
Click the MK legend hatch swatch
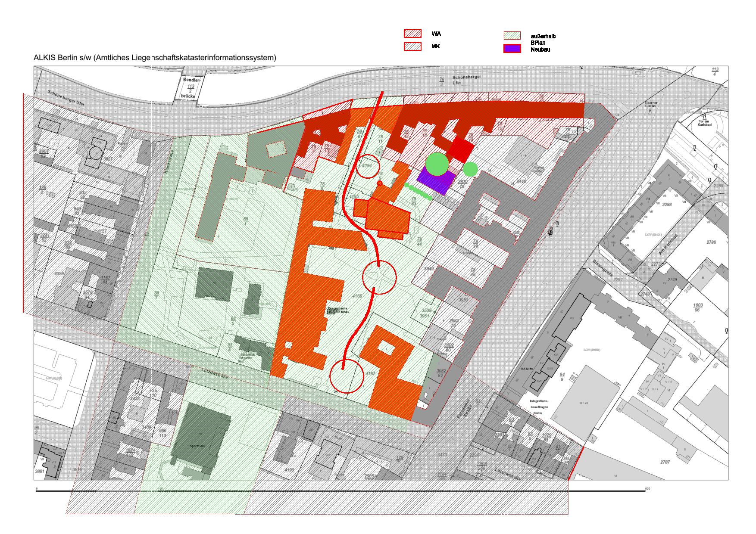coord(412,46)
